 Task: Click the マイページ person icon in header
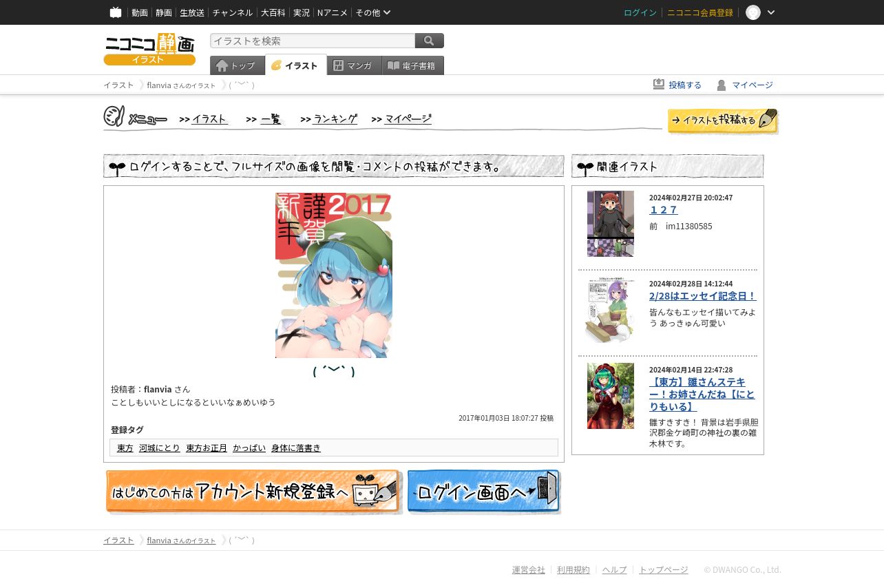click(722, 85)
